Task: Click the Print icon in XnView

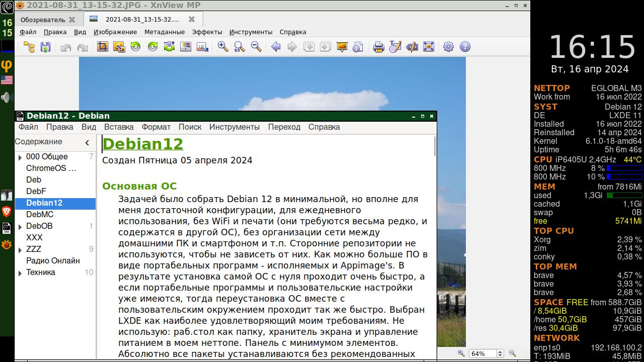Action: (379, 47)
